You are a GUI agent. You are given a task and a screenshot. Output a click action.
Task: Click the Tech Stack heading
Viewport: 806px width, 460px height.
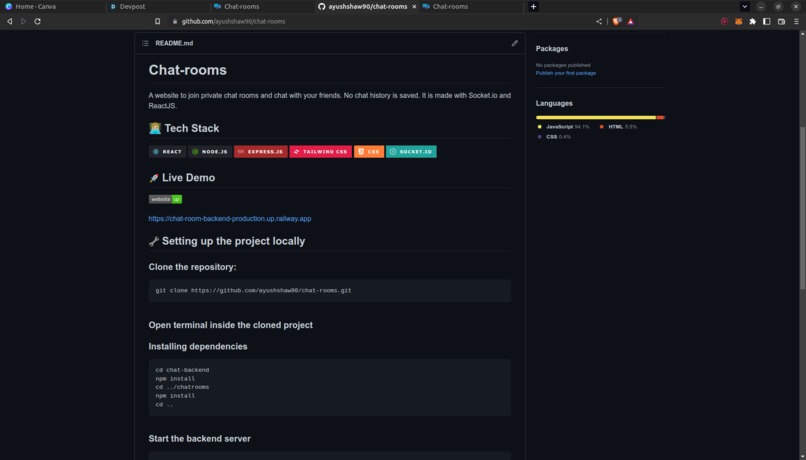184,128
